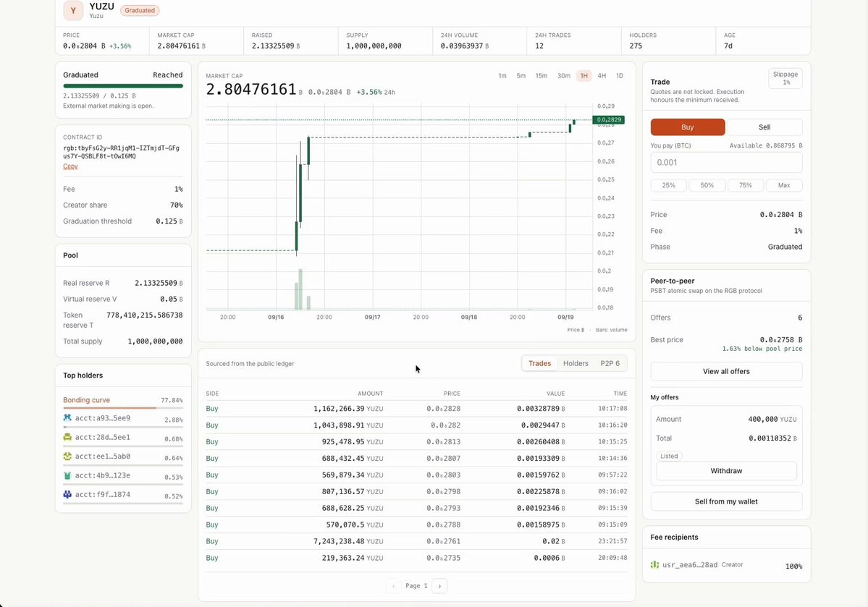Set chart interval to 1m

coord(502,76)
